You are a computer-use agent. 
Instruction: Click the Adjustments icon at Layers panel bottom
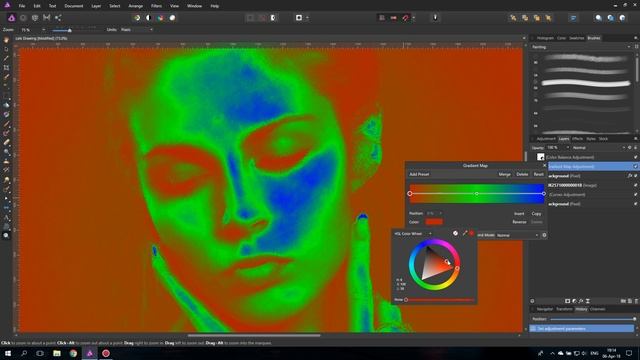(x=574, y=301)
